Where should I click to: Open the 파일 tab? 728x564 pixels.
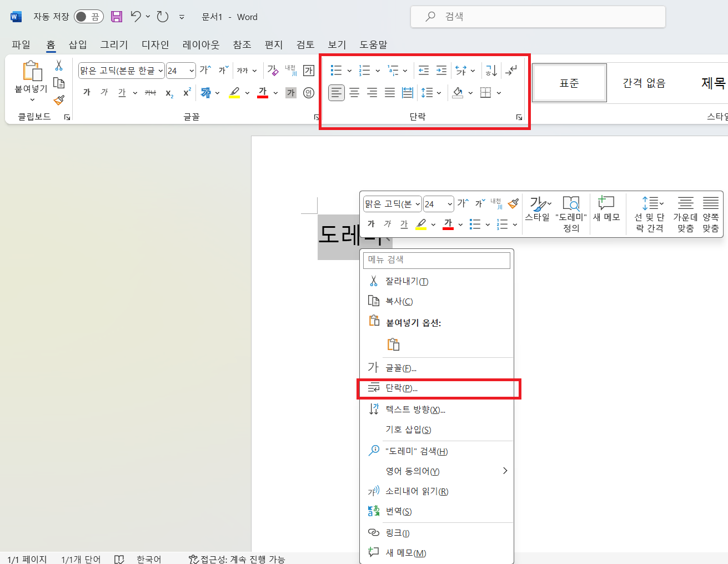21,44
